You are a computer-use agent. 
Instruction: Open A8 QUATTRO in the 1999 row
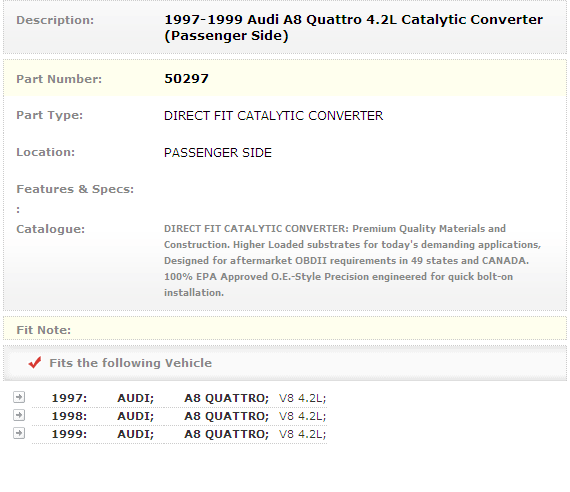(x=226, y=434)
